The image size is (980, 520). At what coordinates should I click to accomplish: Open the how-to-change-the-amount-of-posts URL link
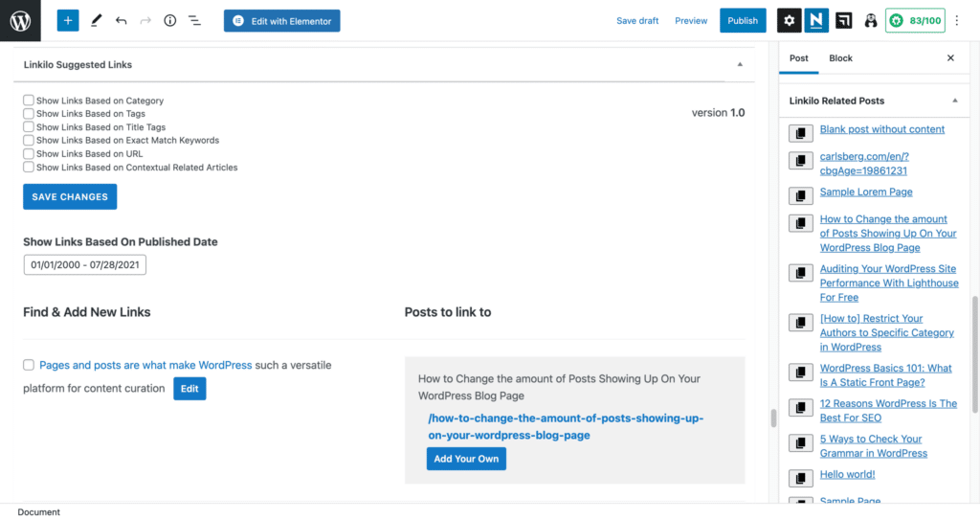(566, 426)
